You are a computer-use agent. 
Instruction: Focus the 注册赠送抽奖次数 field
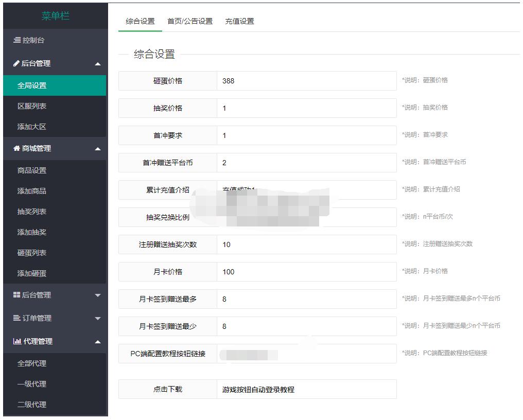click(306, 244)
